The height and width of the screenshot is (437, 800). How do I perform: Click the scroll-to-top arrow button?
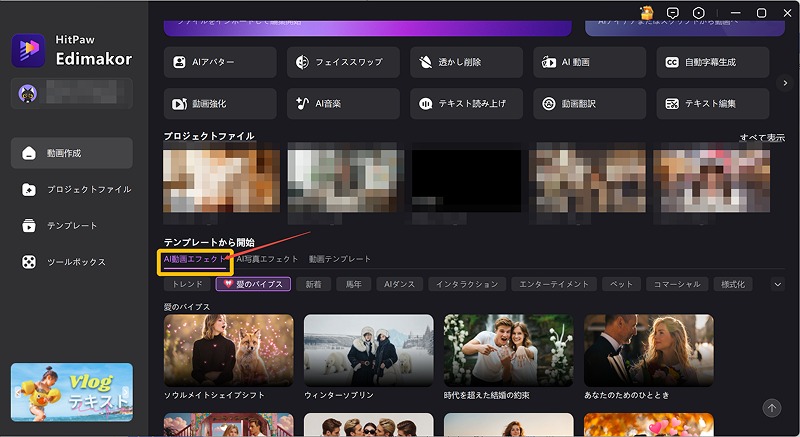(772, 408)
